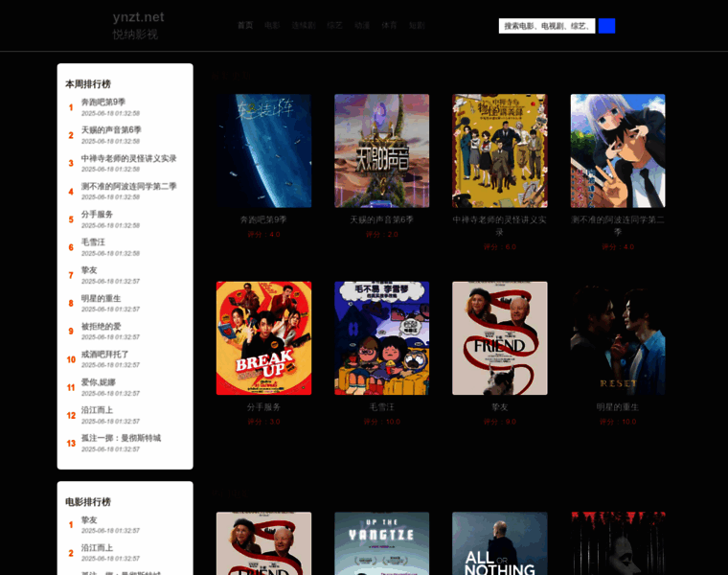728x575 pixels.
Task: Open 被拒绝的爱 in weekly ranking
Action: (x=101, y=326)
